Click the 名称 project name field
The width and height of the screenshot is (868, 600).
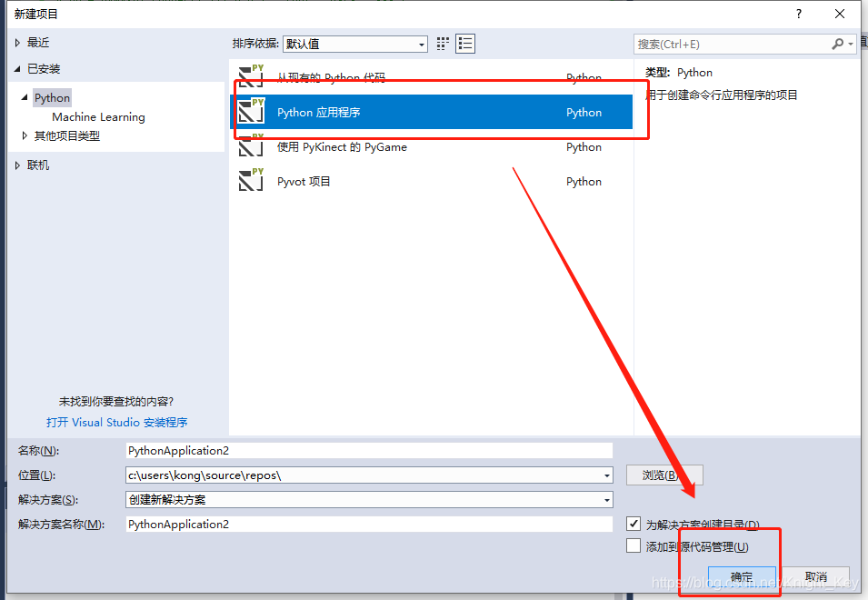click(369, 450)
